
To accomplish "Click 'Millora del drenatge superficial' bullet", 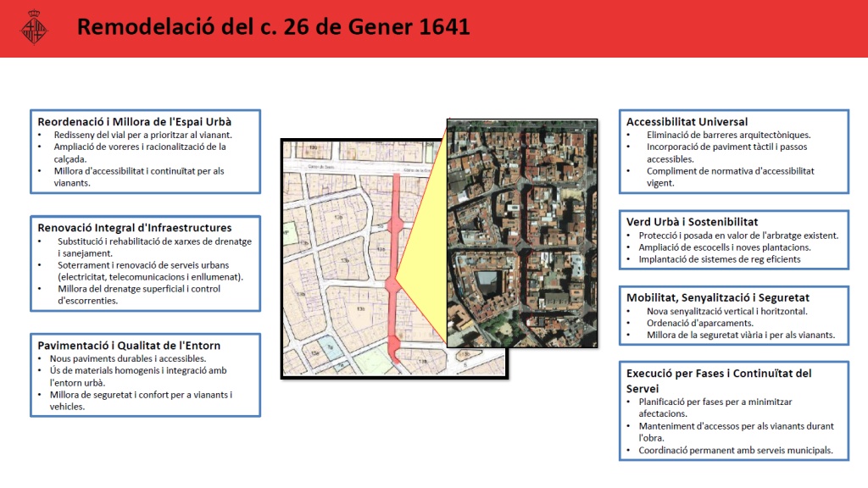I will point(139,295).
